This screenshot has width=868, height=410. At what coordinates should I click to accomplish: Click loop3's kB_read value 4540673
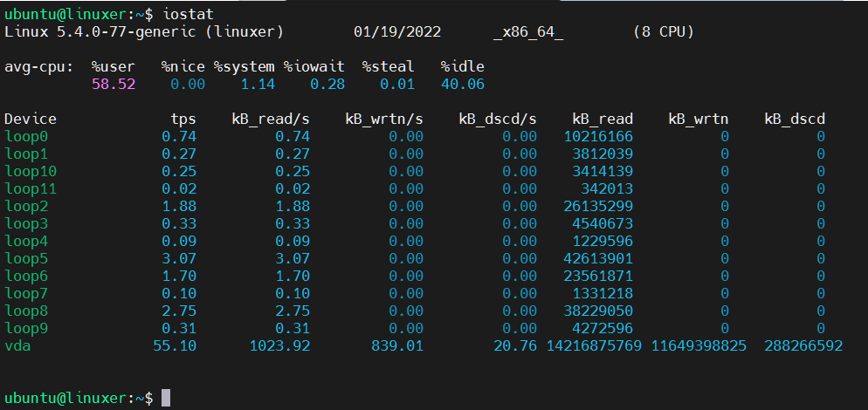(x=603, y=223)
